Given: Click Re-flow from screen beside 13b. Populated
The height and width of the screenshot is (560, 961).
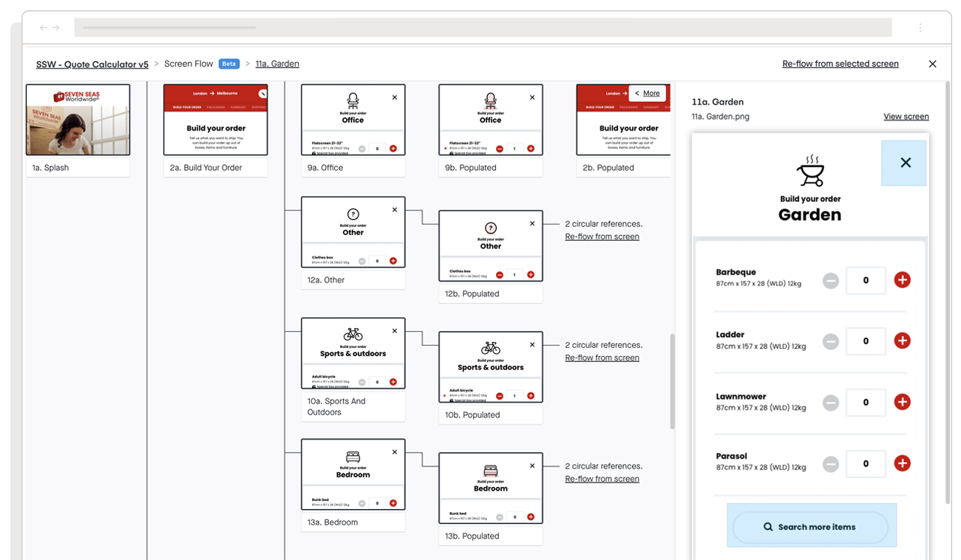Looking at the screenshot, I should click(602, 479).
